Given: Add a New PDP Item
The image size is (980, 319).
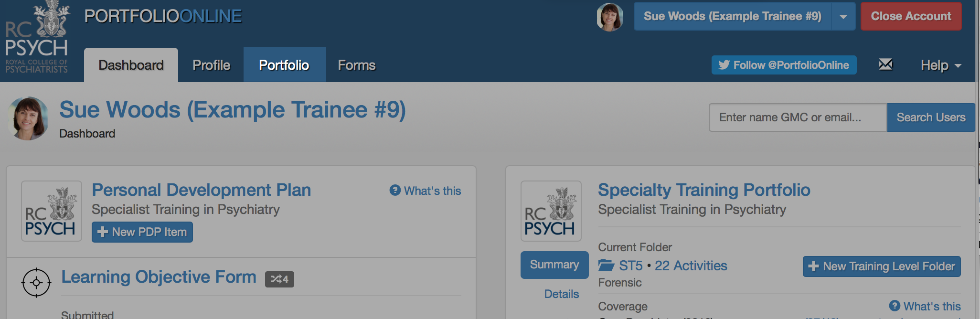Looking at the screenshot, I should coord(142,232).
